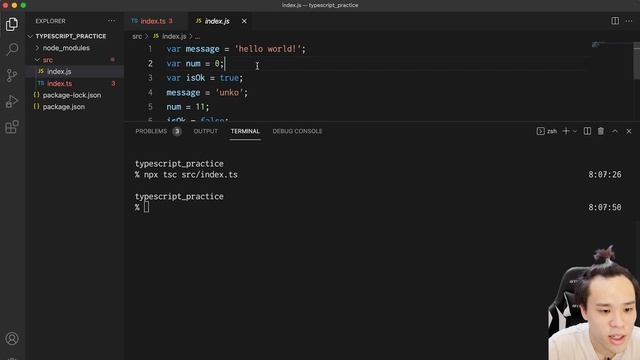Click 'true' value on line 3

click(x=229, y=78)
